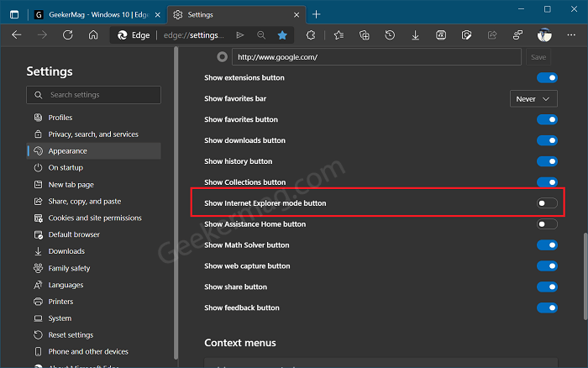588x368 pixels.
Task: Open the Show favorites bar Never dropdown
Action: pyautogui.click(x=533, y=98)
